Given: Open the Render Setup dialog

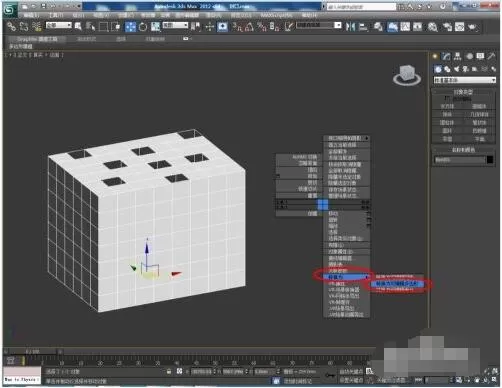Looking at the screenshot, I should click(x=447, y=27).
